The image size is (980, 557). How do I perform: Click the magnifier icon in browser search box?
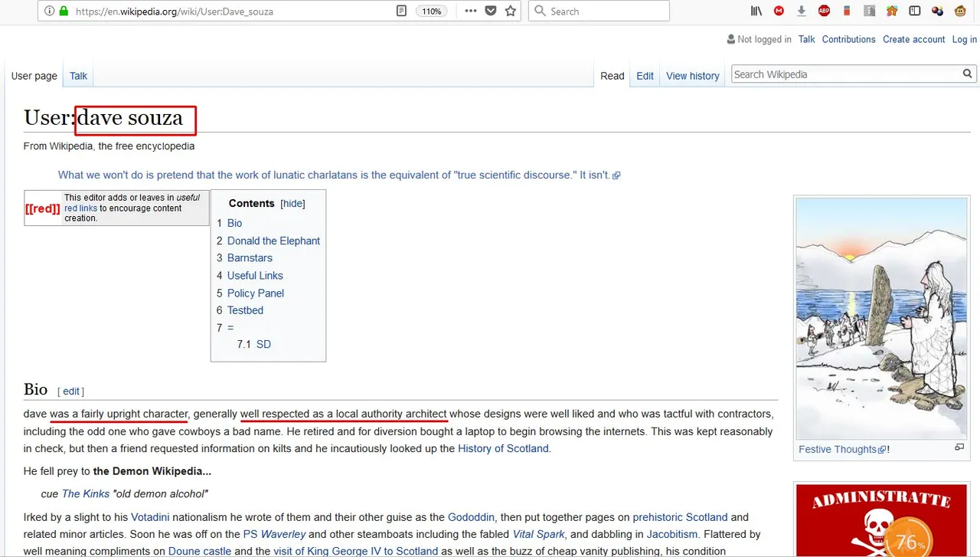541,11
